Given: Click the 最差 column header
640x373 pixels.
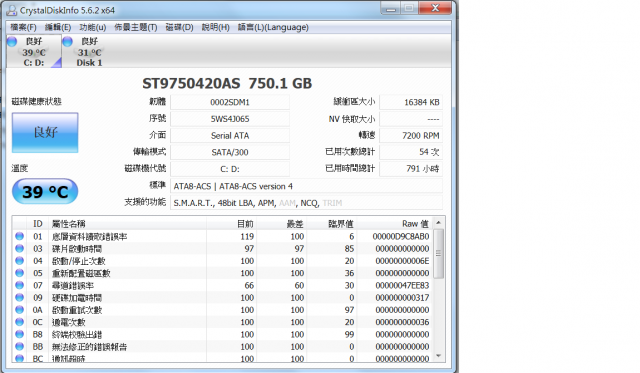Looking at the screenshot, I should pos(282,224).
